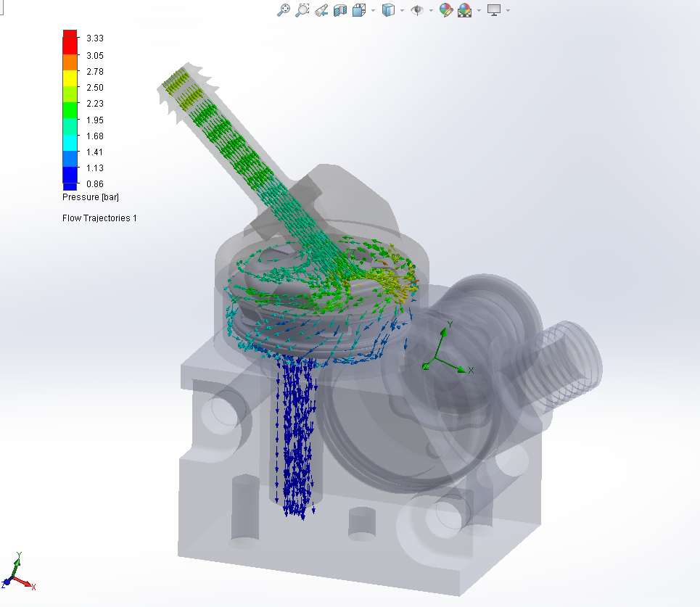The height and width of the screenshot is (607, 700).
Task: Click the Display Style icon
Action: pyautogui.click(x=387, y=9)
